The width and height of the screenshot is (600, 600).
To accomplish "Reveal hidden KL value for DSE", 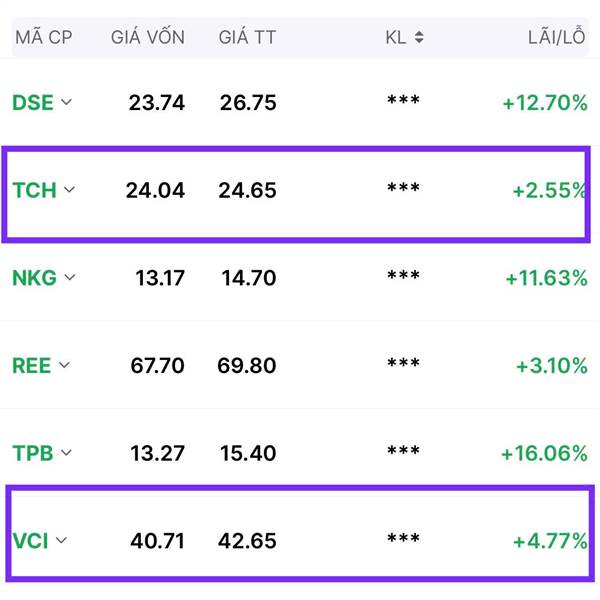I will click(403, 100).
